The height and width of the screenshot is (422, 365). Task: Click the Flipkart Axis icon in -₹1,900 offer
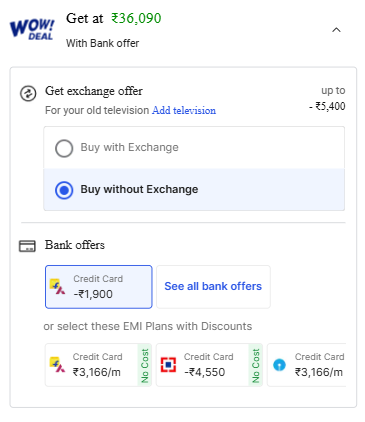pos(57,286)
